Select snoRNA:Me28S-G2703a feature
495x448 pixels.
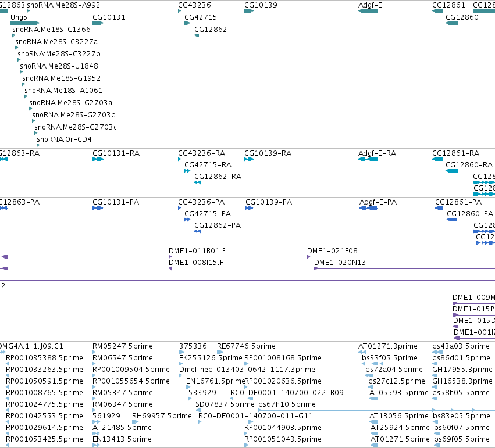point(31,109)
